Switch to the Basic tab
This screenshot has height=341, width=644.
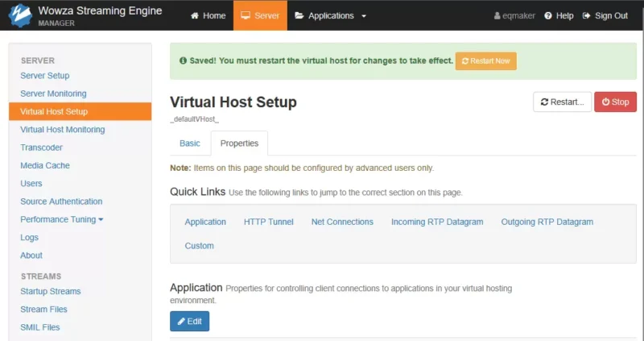[190, 143]
